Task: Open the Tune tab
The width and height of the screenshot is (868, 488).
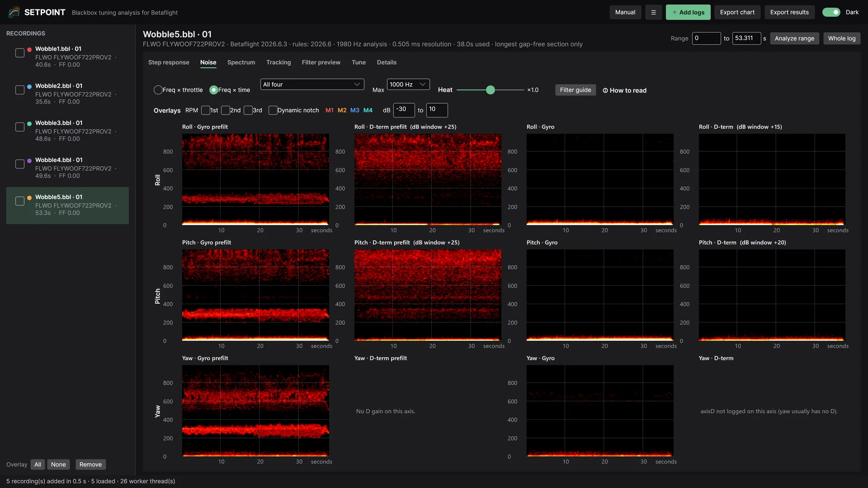Action: 359,62
